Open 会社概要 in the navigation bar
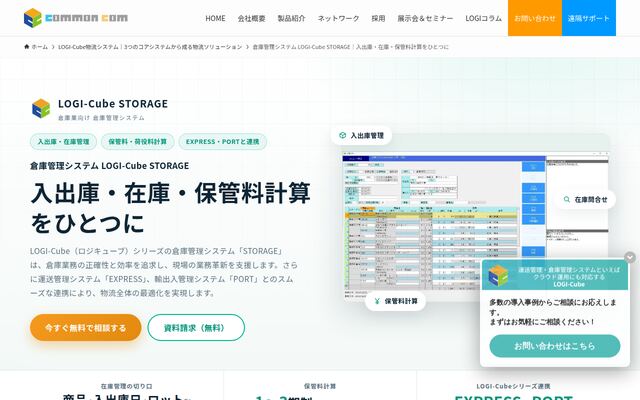This screenshot has width=640, height=400. point(251,18)
